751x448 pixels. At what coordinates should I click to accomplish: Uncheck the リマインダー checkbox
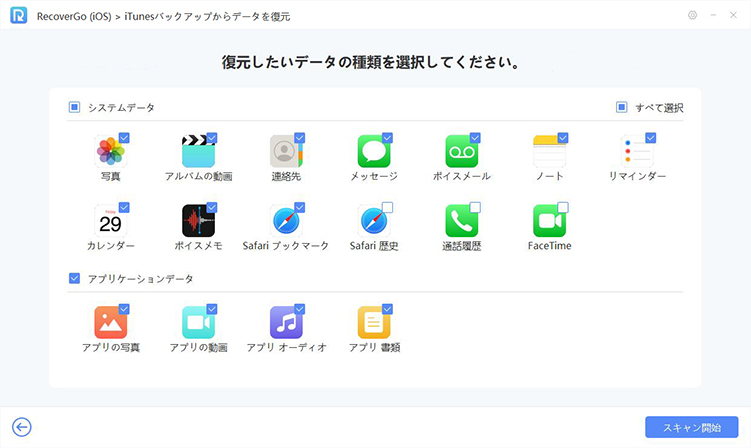650,138
